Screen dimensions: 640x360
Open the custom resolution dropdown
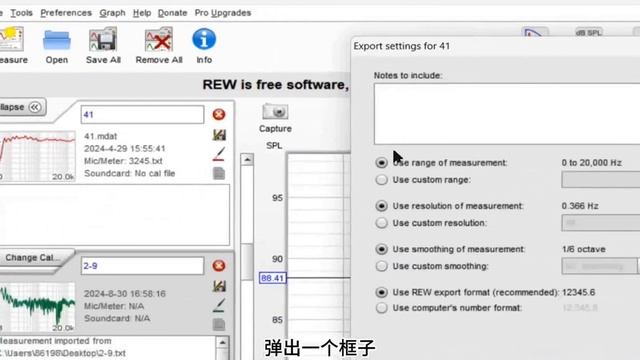coord(600,223)
